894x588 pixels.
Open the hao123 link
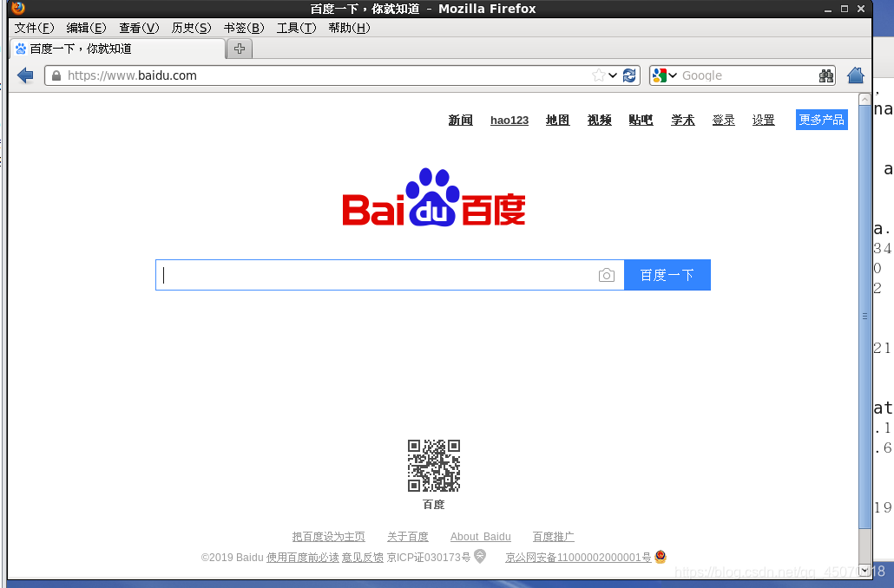click(509, 121)
